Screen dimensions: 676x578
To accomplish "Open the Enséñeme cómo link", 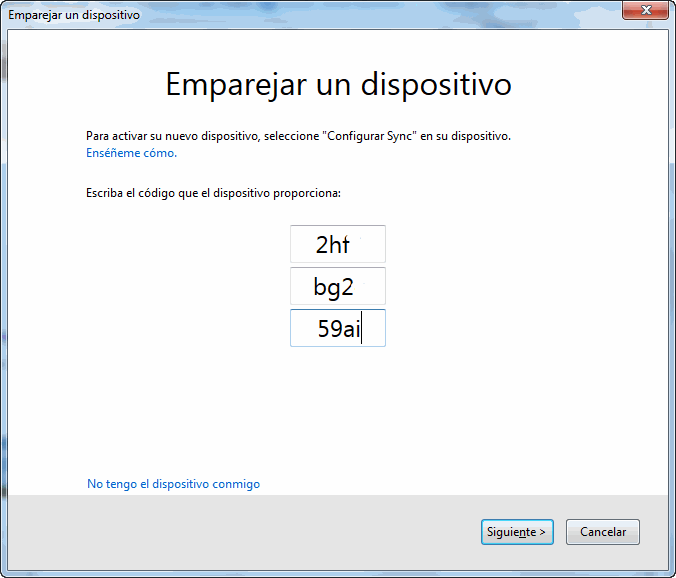I will point(131,153).
